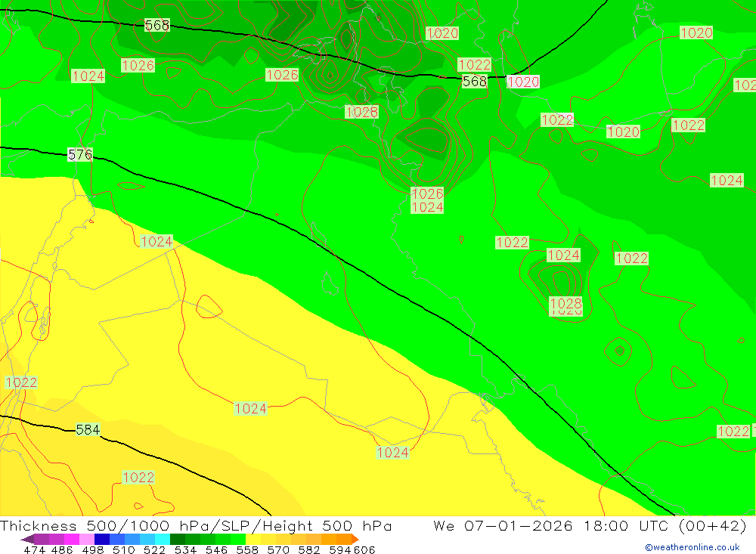Click the legend value 474
This screenshot has height=554, width=756.
pyautogui.click(x=34, y=550)
